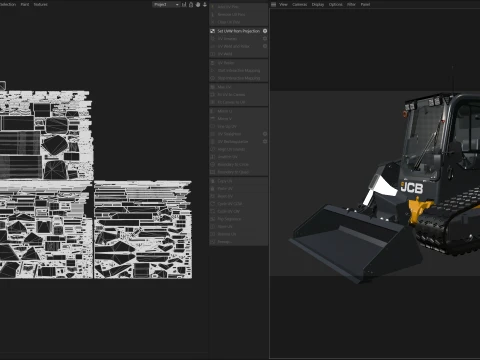The image size is (480, 360).
Task: Open the viewport Options menu
Action: tap(336, 4)
